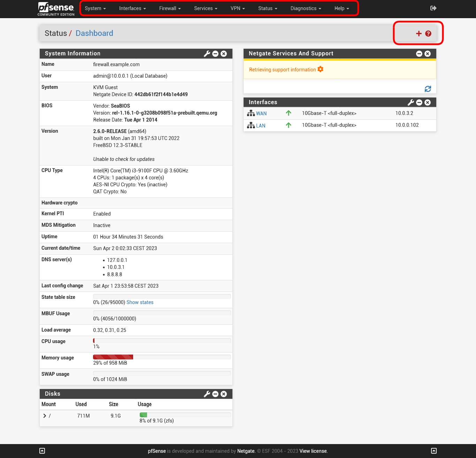Close the Disks widget
476x458 pixels.
tap(224, 394)
